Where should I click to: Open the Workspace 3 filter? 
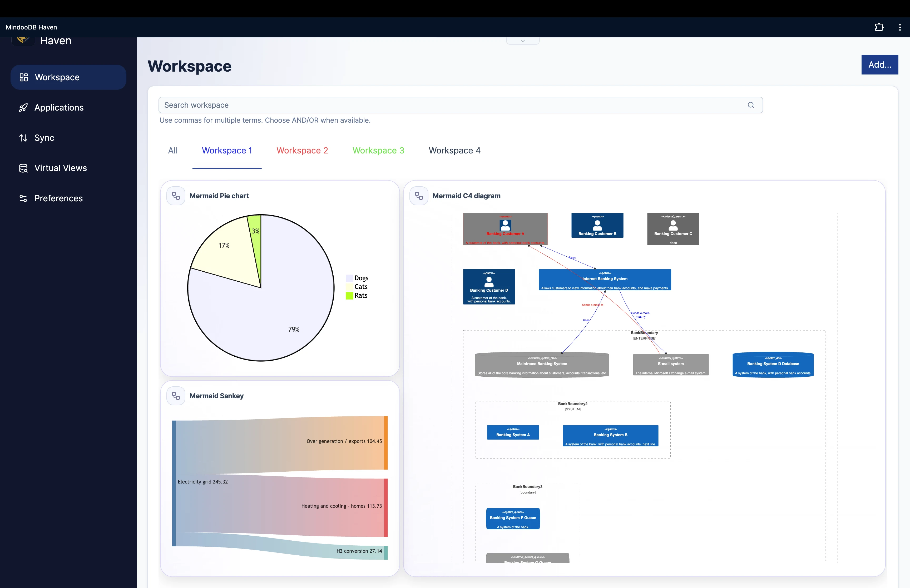click(x=378, y=151)
